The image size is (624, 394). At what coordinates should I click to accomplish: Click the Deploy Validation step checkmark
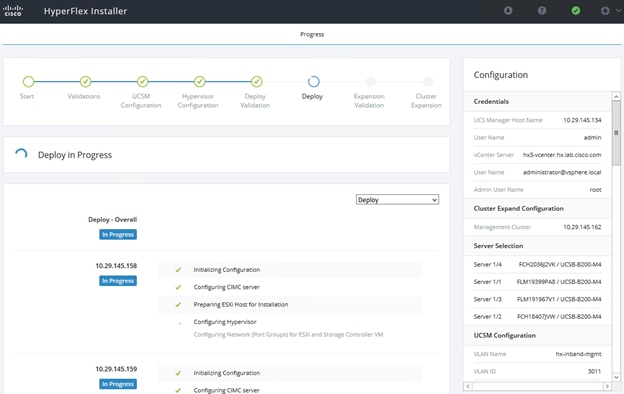(257, 82)
